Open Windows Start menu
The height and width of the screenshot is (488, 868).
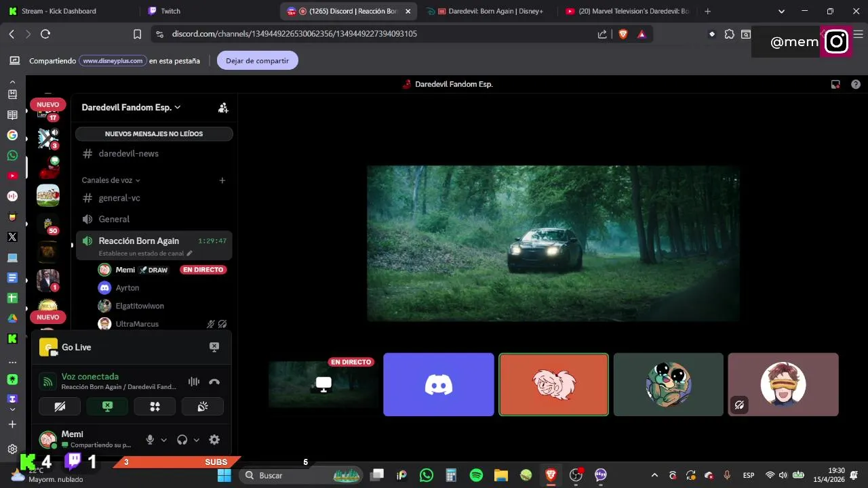pyautogui.click(x=224, y=475)
